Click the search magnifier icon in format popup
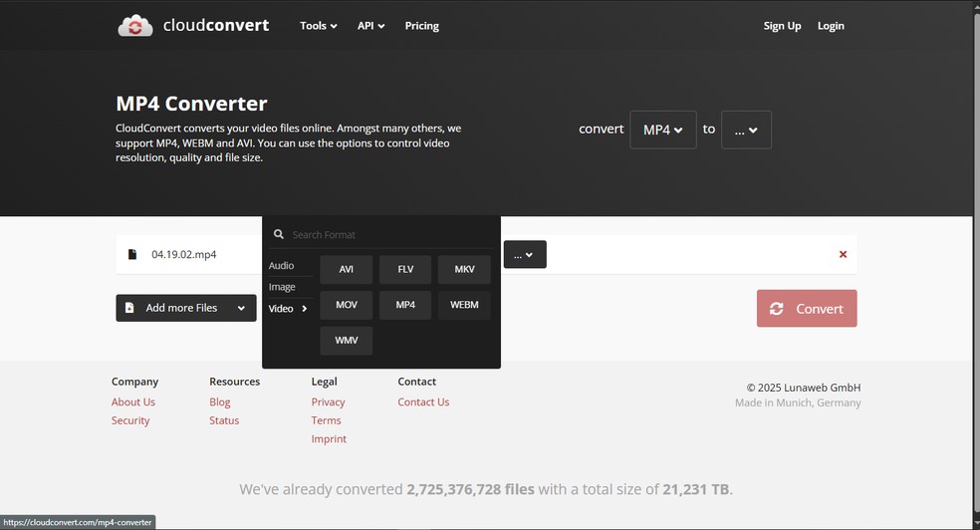 coord(279,235)
